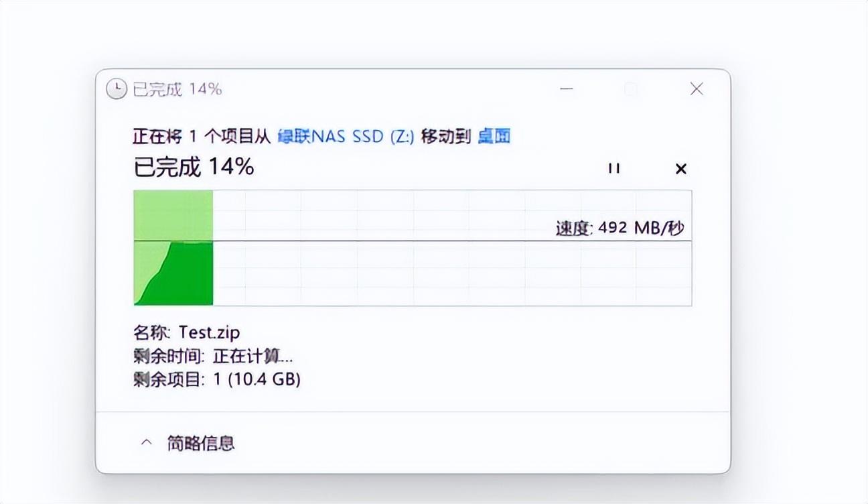
Task: Click the greyed-out maximize button
Action: click(x=631, y=89)
